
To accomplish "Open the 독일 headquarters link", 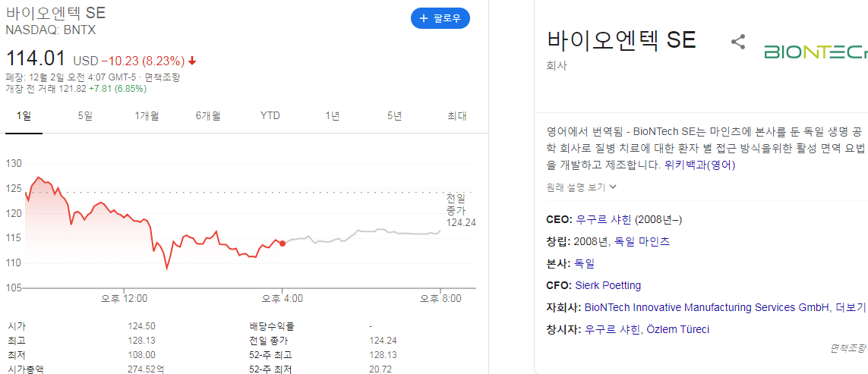I will point(586,263).
